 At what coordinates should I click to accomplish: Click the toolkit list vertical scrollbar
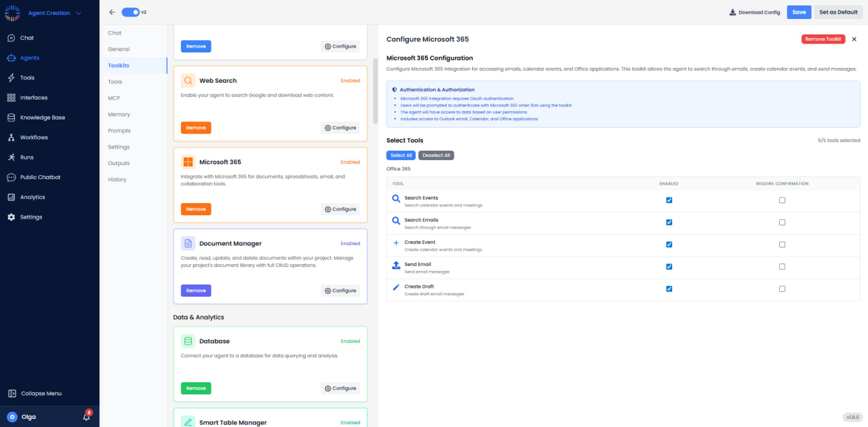[376, 91]
